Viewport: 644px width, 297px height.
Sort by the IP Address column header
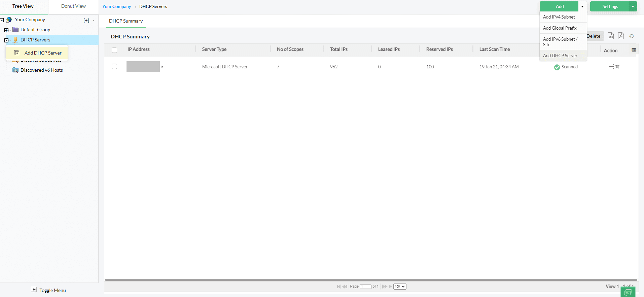(x=139, y=49)
